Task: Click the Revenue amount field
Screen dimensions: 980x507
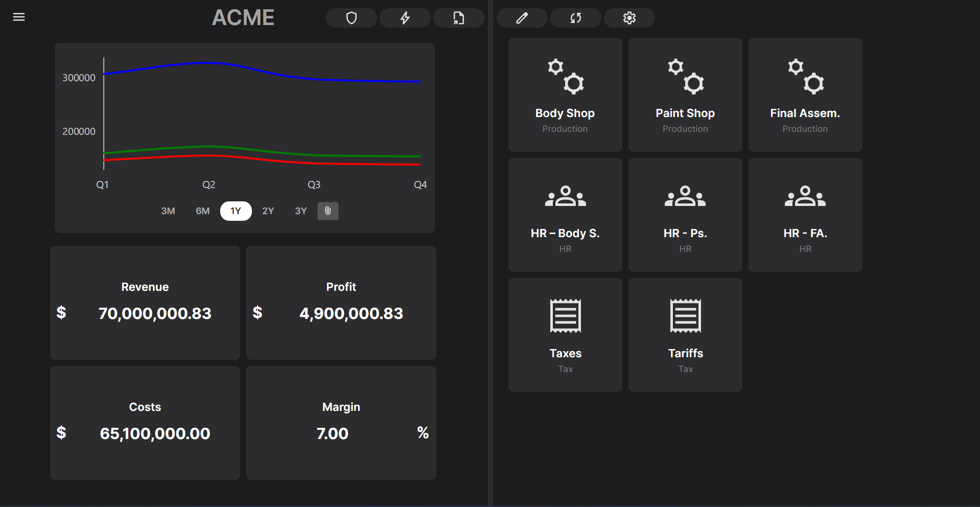Action: coord(155,313)
